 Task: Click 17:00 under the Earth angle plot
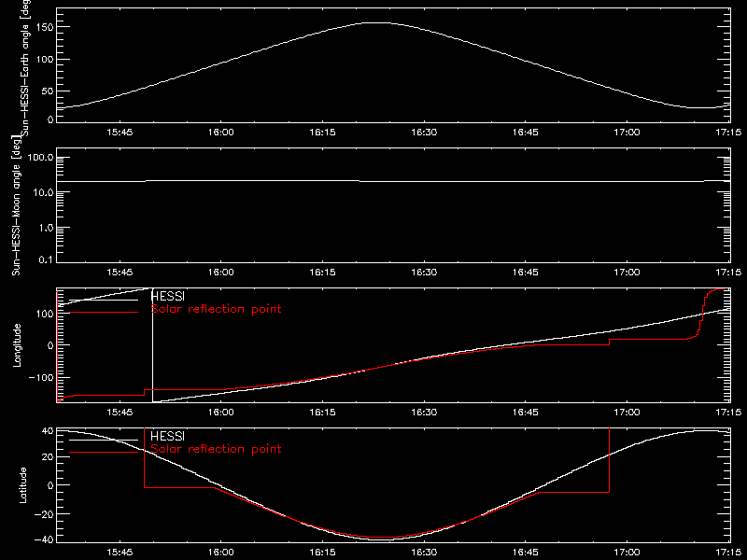[x=627, y=132]
